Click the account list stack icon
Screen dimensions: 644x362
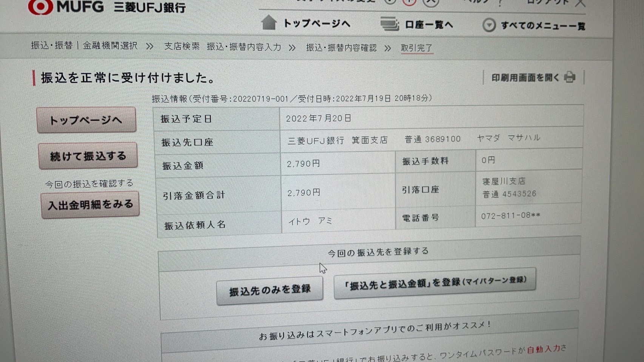390,24
